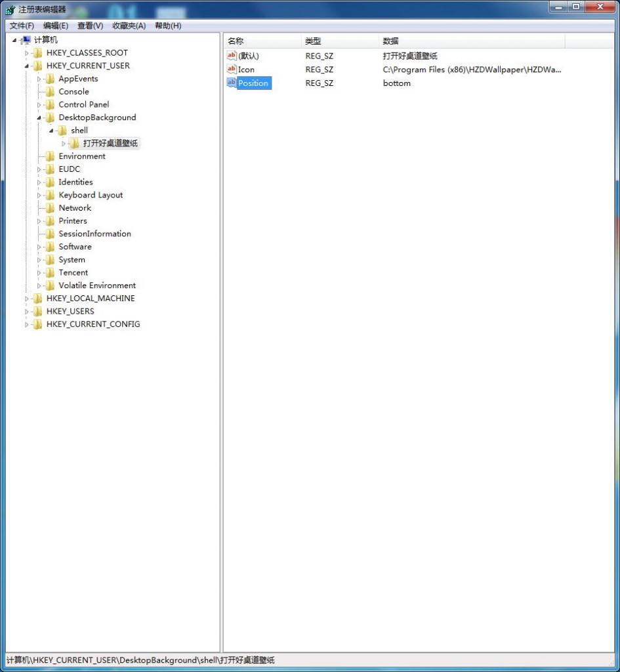Sort by the 类型 column header

pos(340,41)
